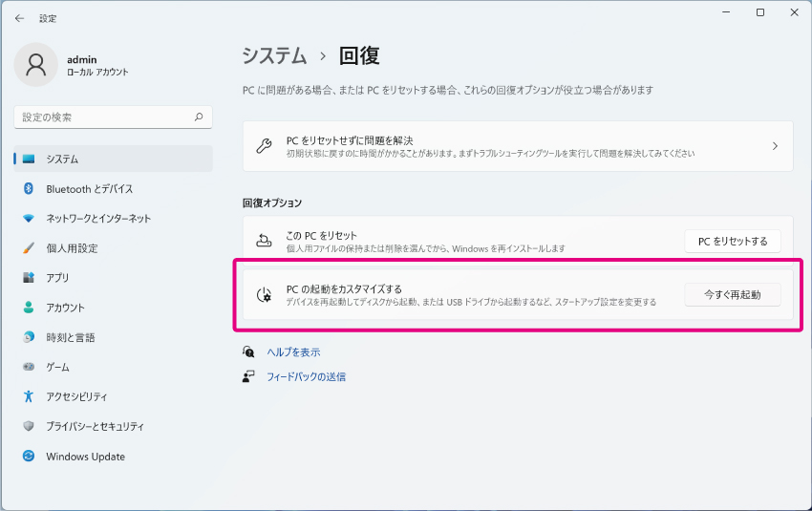Click the feedback person icon
812x511 pixels.
(248, 376)
